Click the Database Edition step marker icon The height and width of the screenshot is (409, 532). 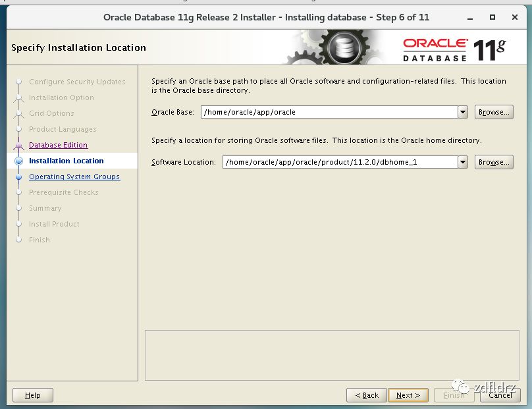click(x=18, y=146)
